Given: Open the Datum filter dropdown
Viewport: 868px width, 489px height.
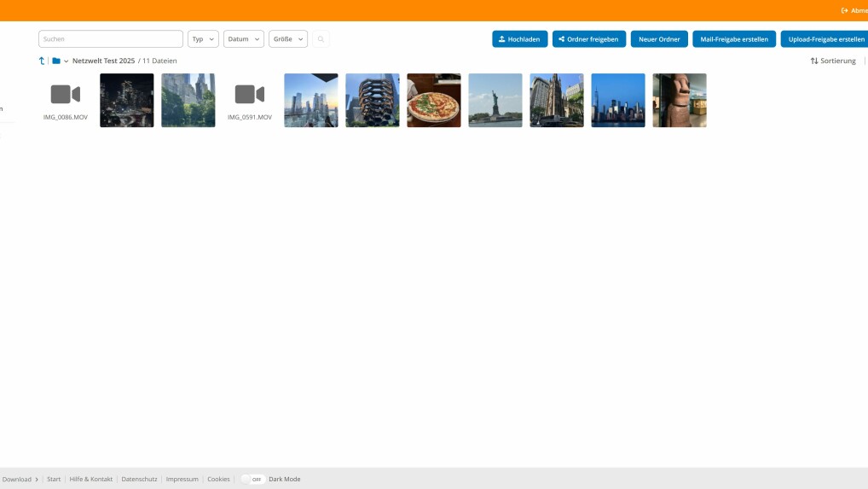Looking at the screenshot, I should 243,39.
